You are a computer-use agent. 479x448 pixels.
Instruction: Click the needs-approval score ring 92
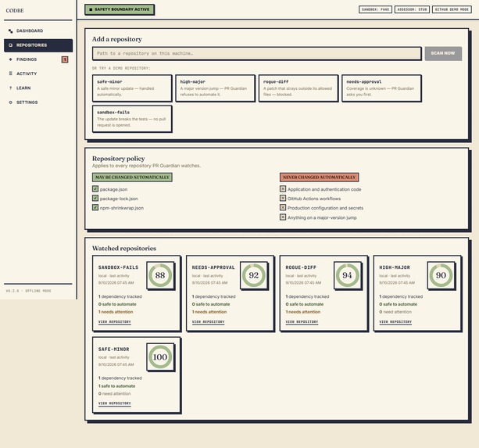coord(254,275)
